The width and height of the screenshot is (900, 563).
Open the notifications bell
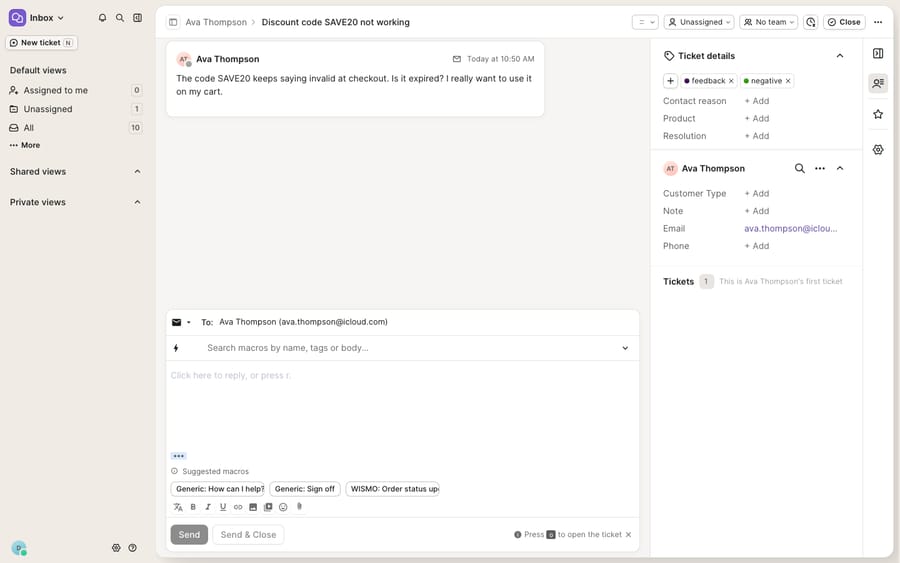[x=102, y=18]
